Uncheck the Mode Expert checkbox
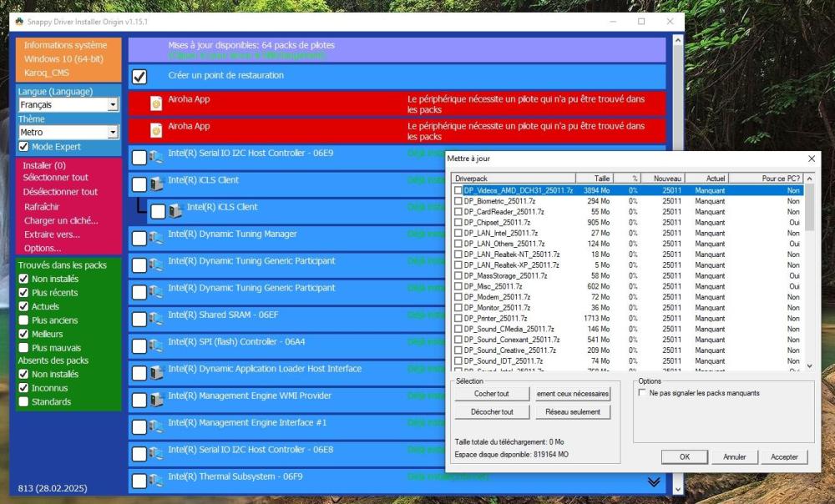835x504 pixels. 23,147
